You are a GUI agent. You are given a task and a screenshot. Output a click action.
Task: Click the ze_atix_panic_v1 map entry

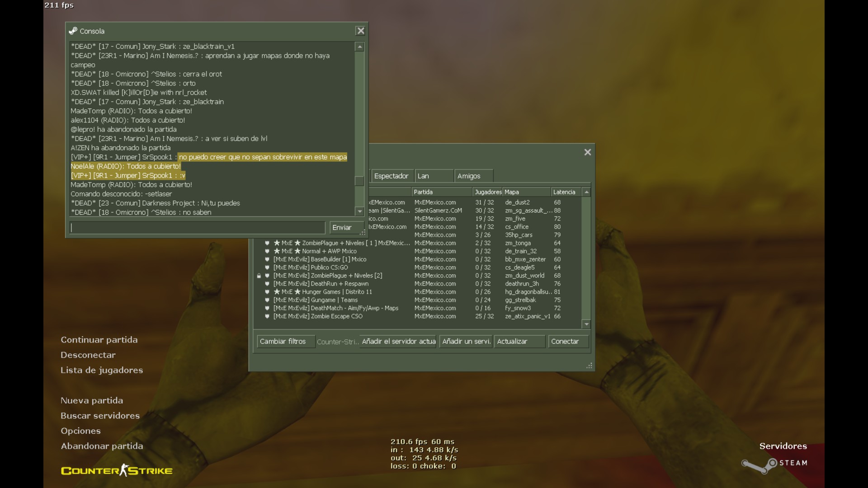[528, 316]
